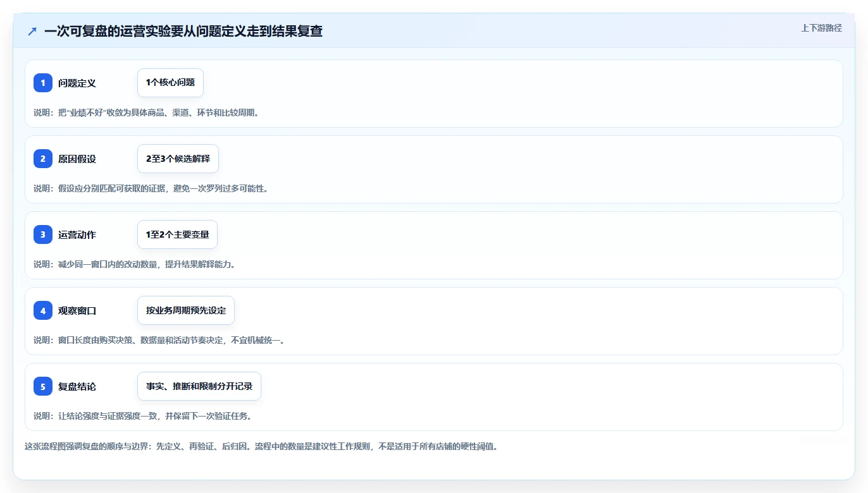Click the 1个核心问题 chip
Screen dimensions: 868x493
170,83
